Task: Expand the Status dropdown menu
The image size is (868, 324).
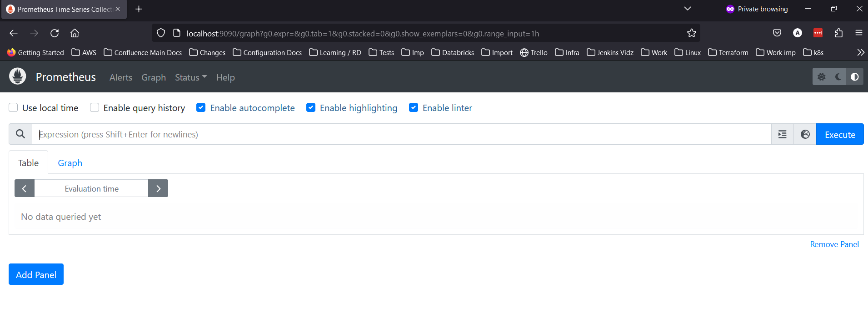Action: [191, 77]
